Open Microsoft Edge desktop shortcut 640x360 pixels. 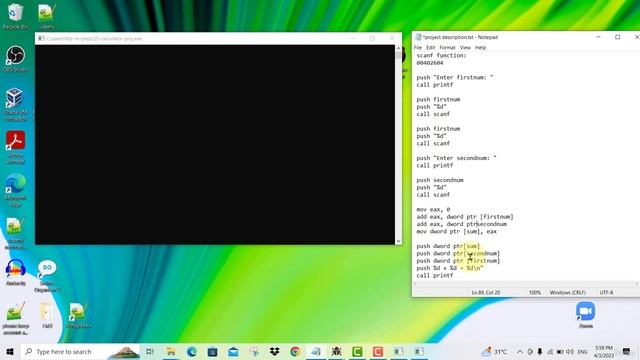pos(15,190)
